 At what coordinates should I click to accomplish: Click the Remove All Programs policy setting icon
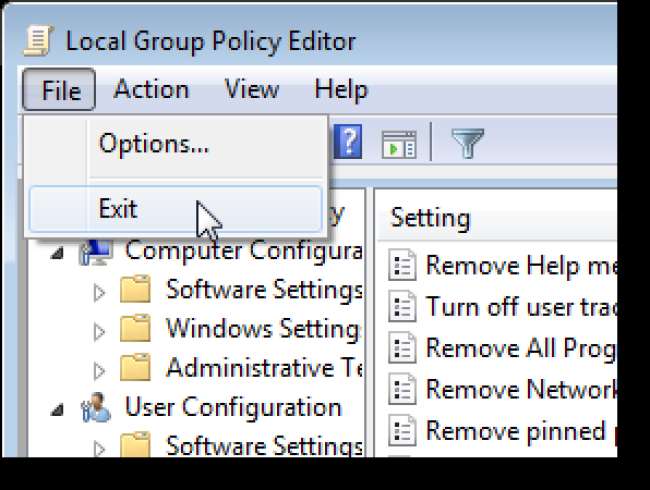tap(402, 348)
